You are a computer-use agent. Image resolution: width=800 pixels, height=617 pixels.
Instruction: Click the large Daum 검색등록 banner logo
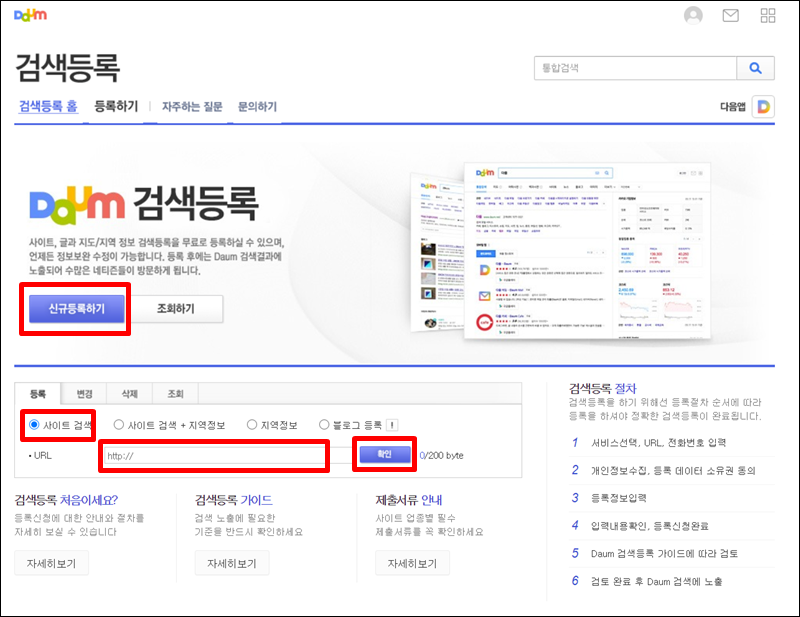click(x=144, y=205)
